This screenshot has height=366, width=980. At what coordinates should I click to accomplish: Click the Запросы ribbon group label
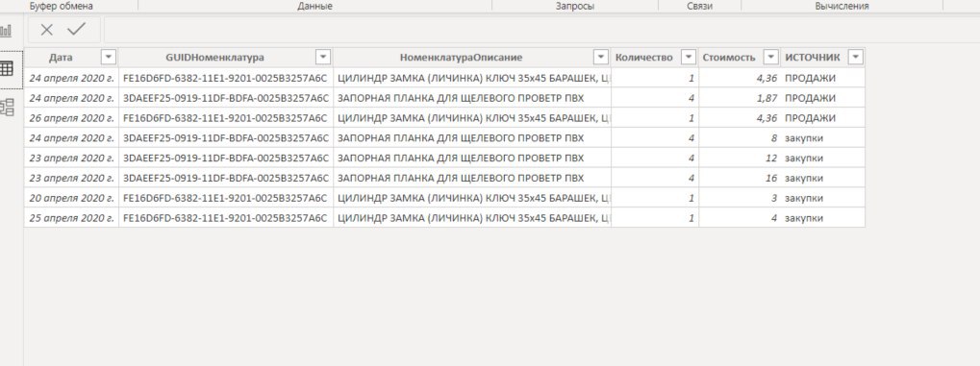(x=575, y=7)
